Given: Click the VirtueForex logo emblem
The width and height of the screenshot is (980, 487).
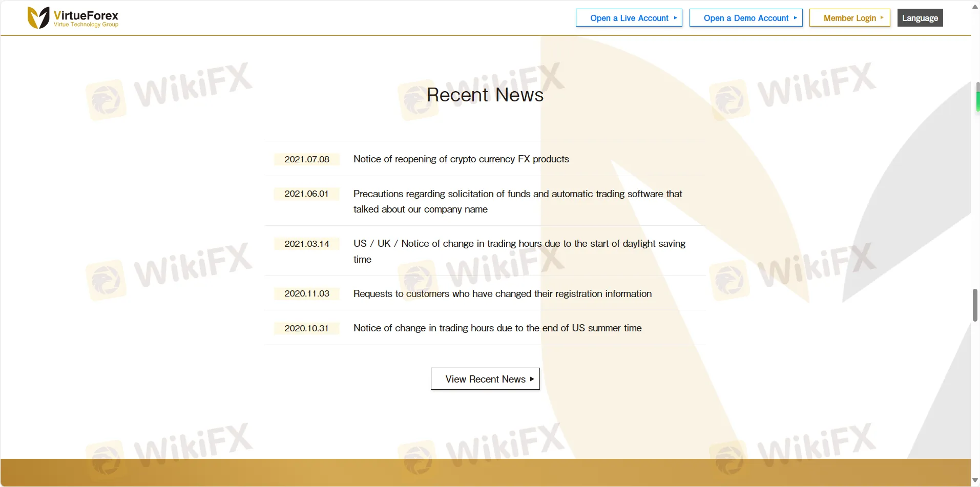Looking at the screenshot, I should point(38,18).
